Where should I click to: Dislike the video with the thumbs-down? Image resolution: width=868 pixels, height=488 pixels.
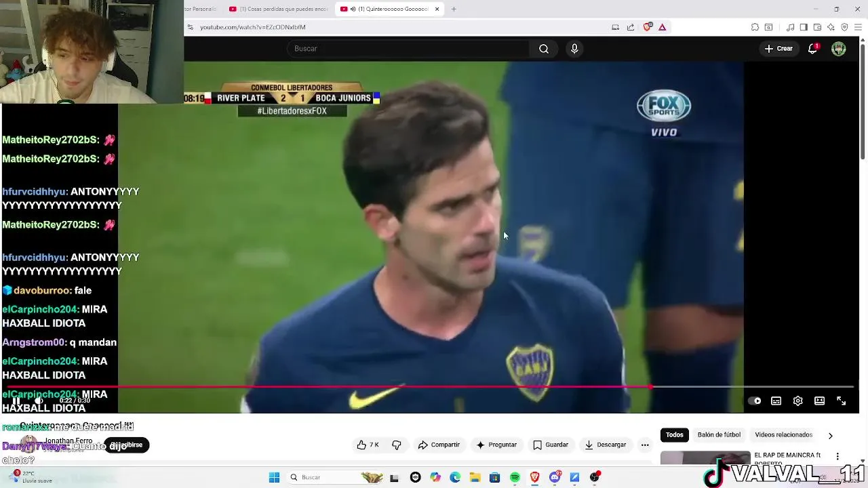coord(397,445)
